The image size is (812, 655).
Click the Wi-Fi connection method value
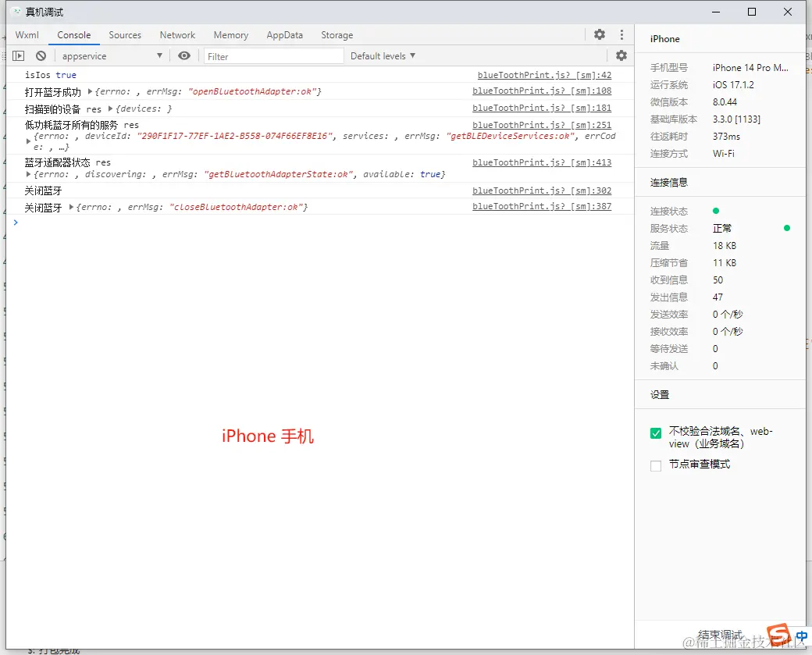click(724, 153)
